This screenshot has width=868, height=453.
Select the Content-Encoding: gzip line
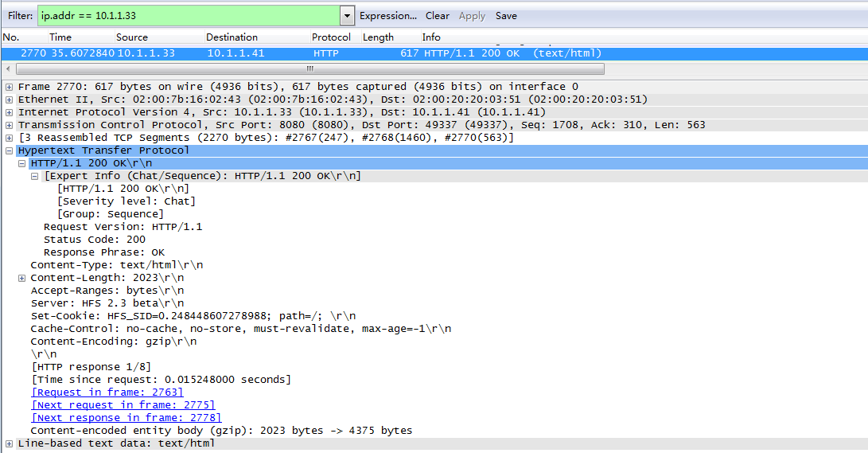coord(114,341)
